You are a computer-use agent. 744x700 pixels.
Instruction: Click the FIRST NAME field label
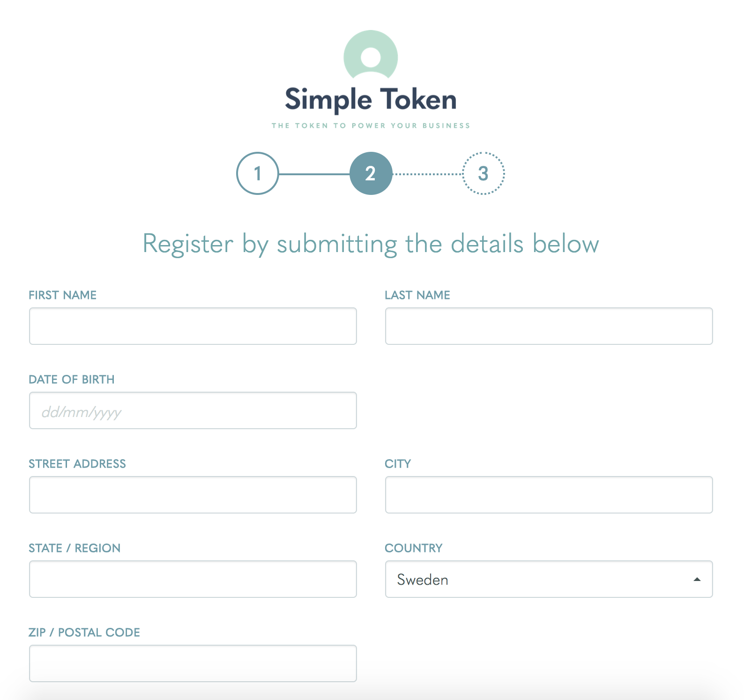coord(63,295)
